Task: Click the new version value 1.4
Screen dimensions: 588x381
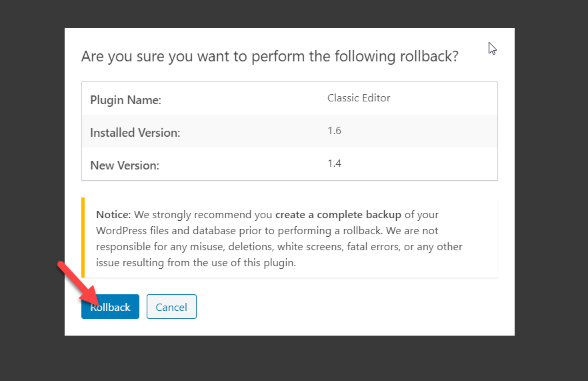Action: click(334, 163)
